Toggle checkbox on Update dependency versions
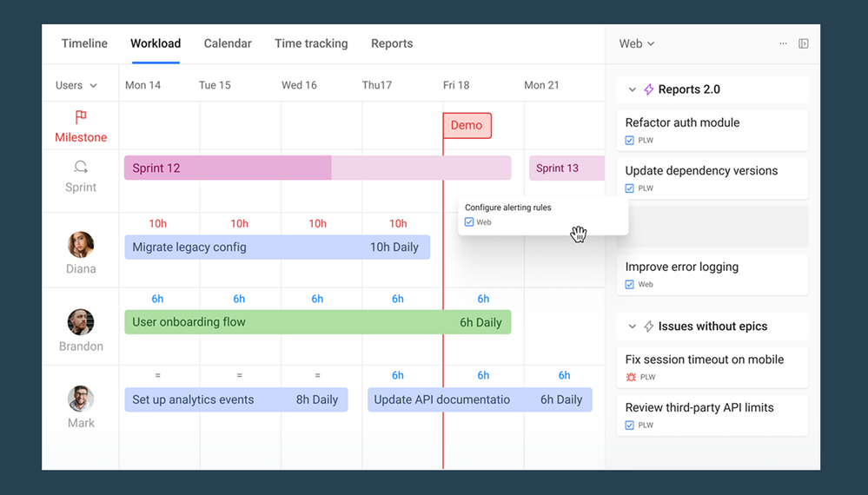This screenshot has width=868, height=495. (x=629, y=188)
